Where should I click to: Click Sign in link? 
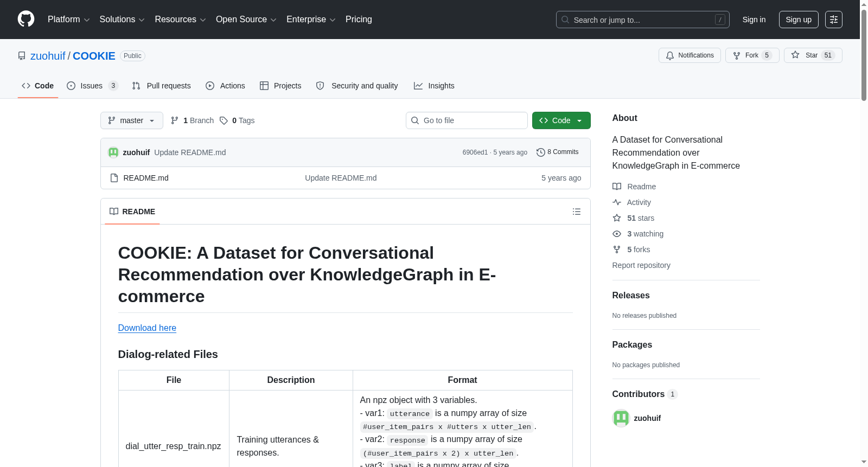(x=754, y=20)
